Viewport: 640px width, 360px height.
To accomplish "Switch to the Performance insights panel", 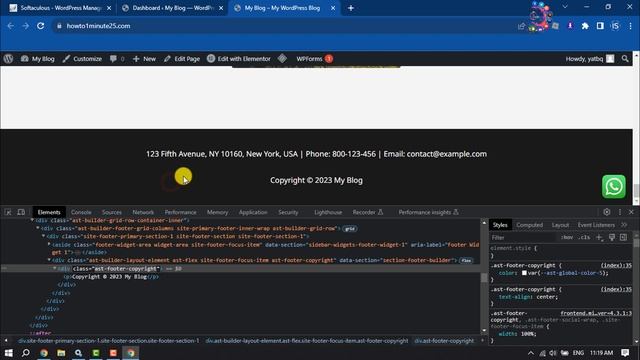I will tap(429, 212).
